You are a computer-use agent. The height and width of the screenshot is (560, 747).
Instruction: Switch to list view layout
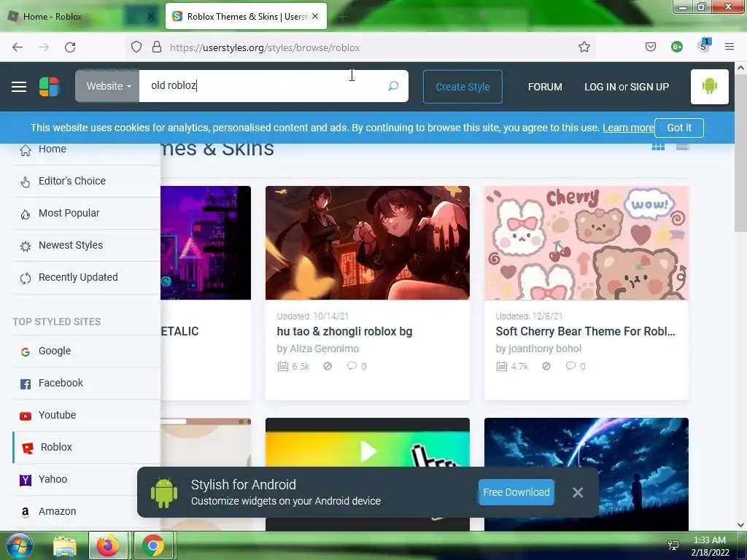coord(683,147)
